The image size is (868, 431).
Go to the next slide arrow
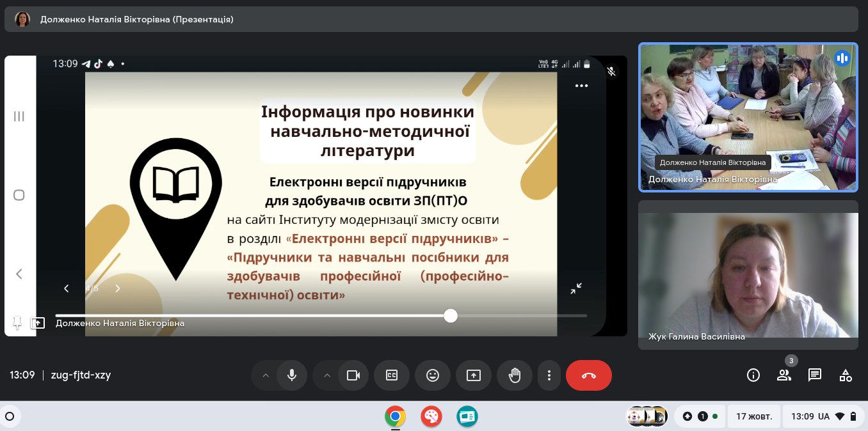pos(118,288)
